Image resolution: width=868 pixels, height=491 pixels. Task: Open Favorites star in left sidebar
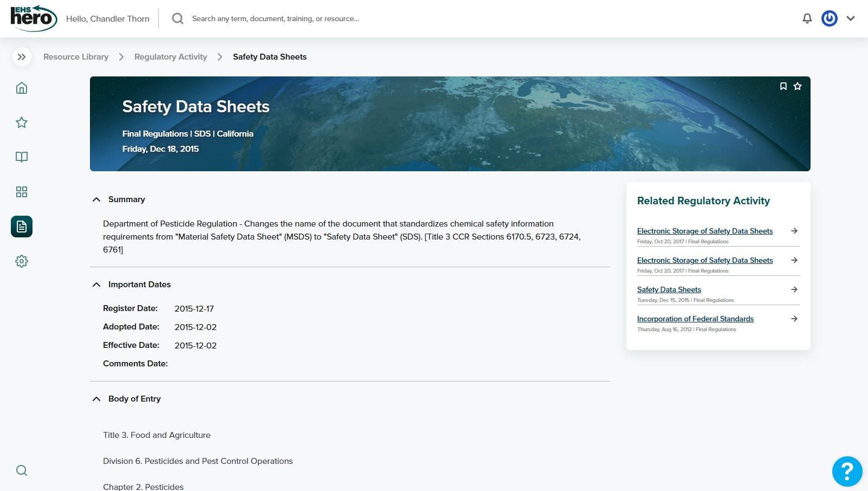click(x=22, y=122)
